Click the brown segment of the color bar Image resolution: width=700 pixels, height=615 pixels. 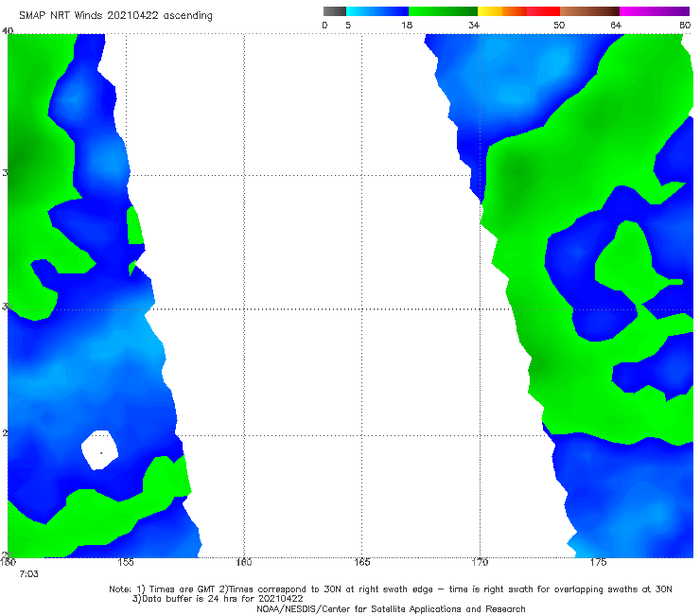tap(589, 11)
